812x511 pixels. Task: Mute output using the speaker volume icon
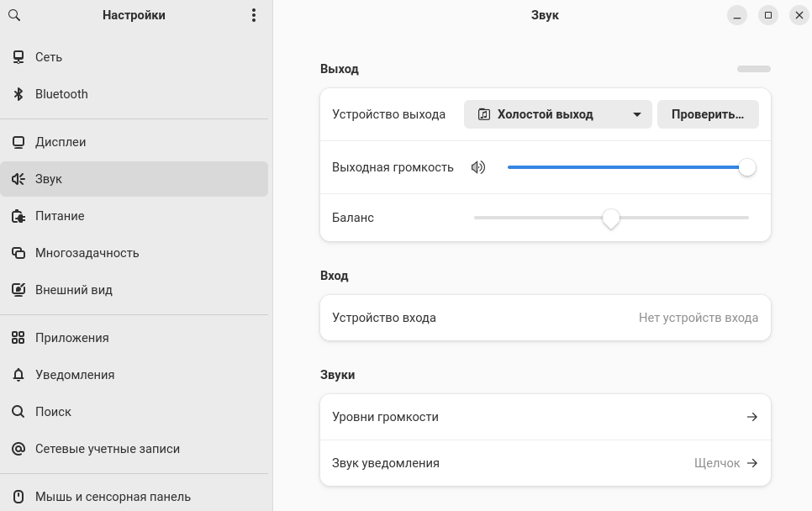478,167
